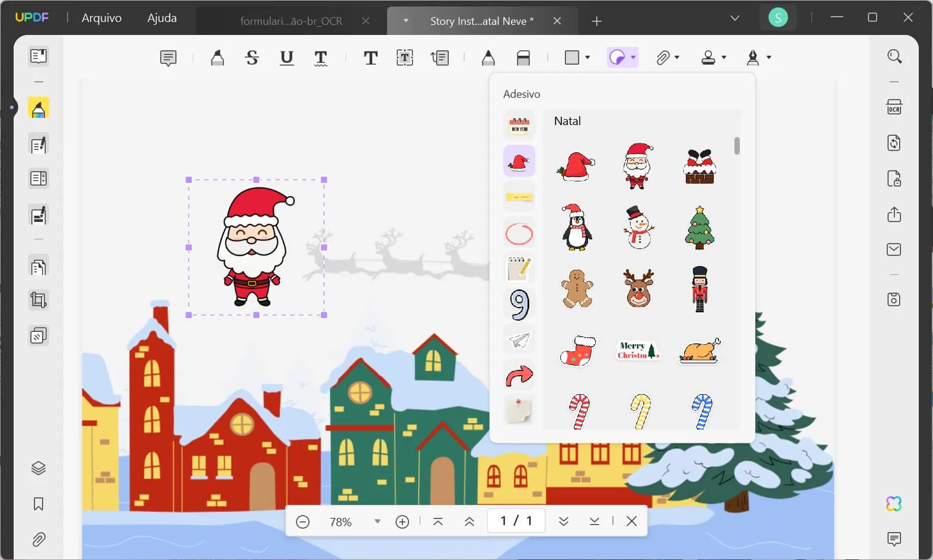933x560 pixels.
Task: Select the number 9 sticker category
Action: 519,304
